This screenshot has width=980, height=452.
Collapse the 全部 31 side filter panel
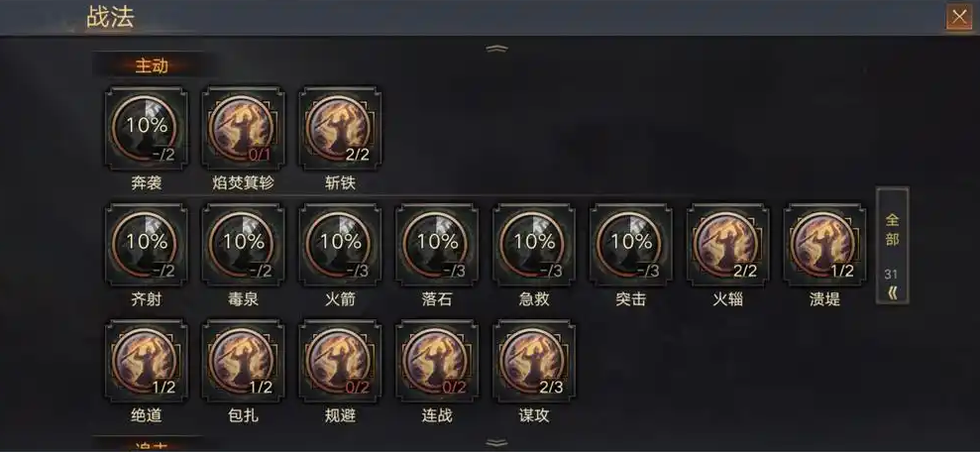[x=893, y=246]
